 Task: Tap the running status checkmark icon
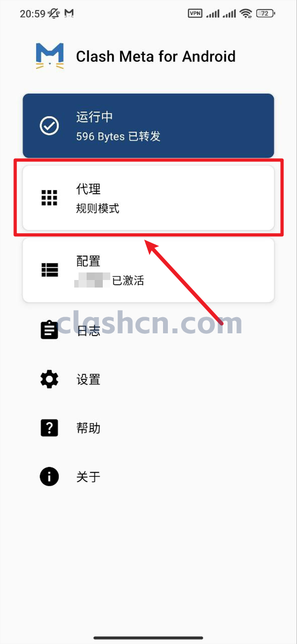coord(49,125)
